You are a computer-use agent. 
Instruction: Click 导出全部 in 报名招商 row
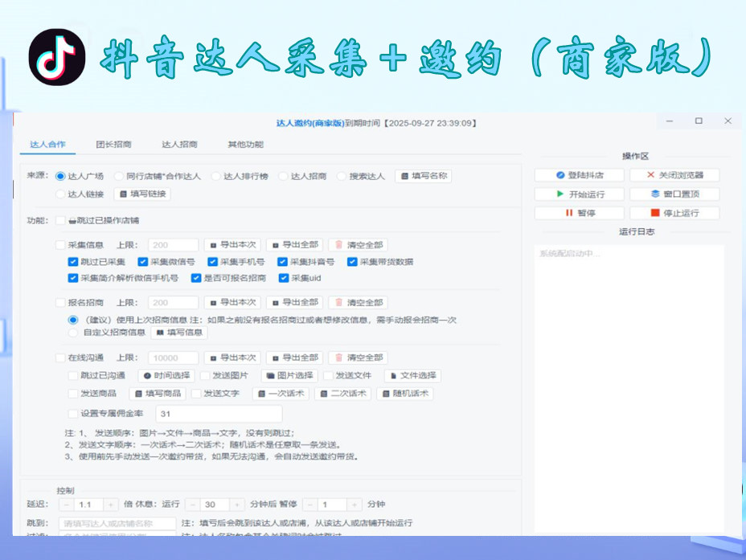point(295,302)
